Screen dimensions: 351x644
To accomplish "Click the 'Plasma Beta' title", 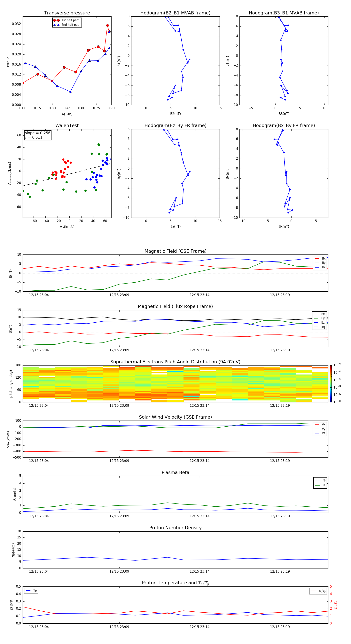I will pyautogui.click(x=175, y=472).
